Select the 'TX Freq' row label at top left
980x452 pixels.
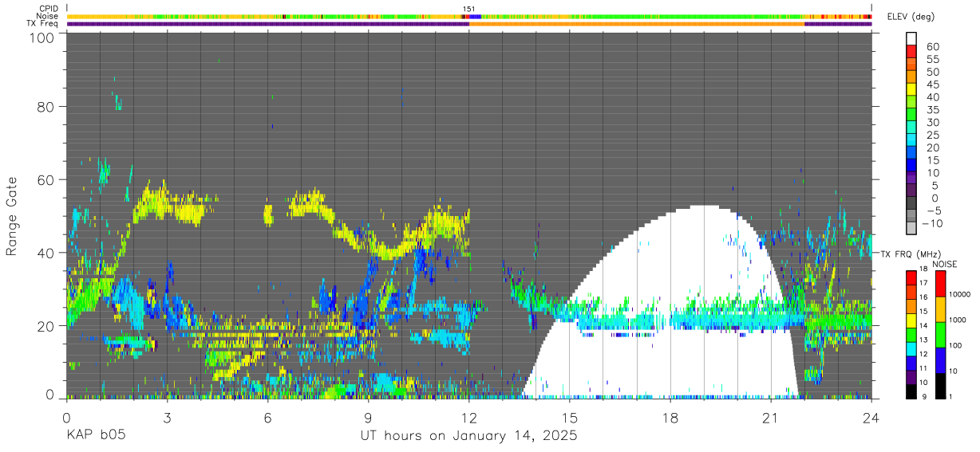[x=42, y=23]
